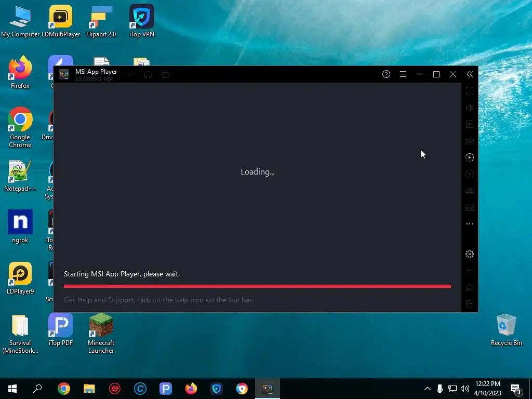Click 'Starting MSI App Player, please wait.' text
Screen dimensions: 532x399
122,274
